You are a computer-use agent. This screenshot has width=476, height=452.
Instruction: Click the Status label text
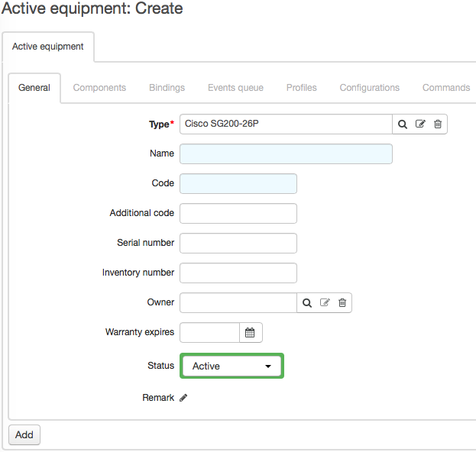(161, 366)
